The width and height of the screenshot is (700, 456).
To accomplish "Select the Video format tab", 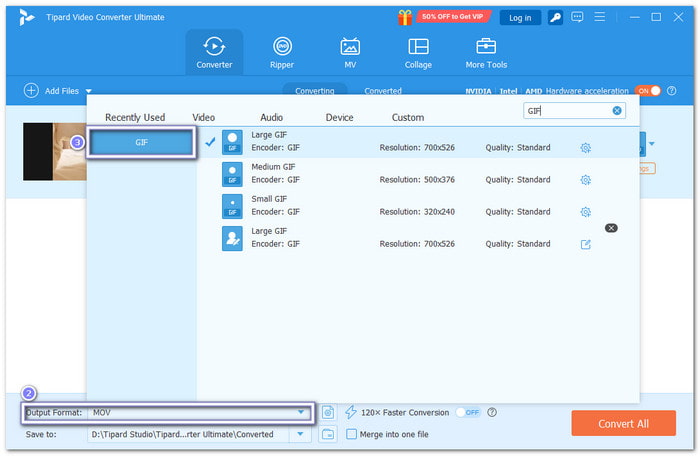I will click(204, 117).
